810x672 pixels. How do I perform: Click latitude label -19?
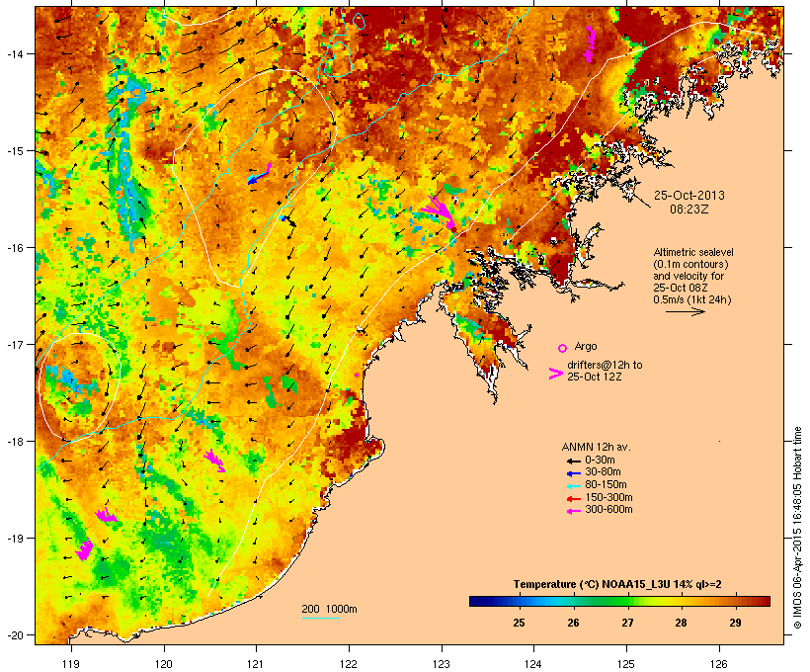coord(14,539)
